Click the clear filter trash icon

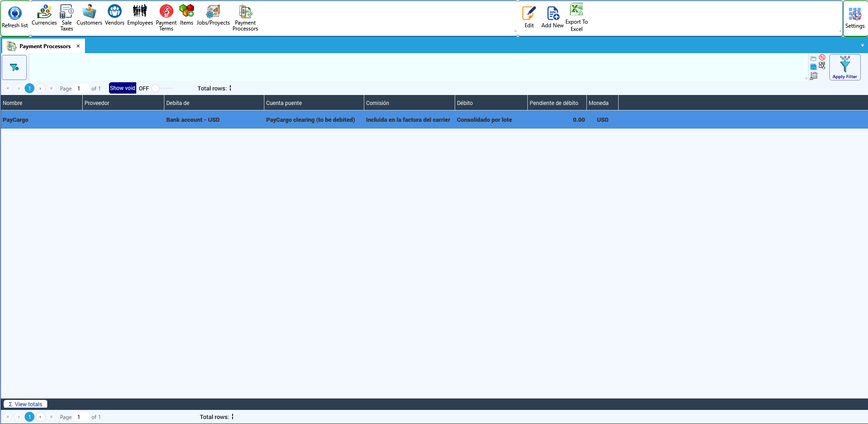[814, 75]
